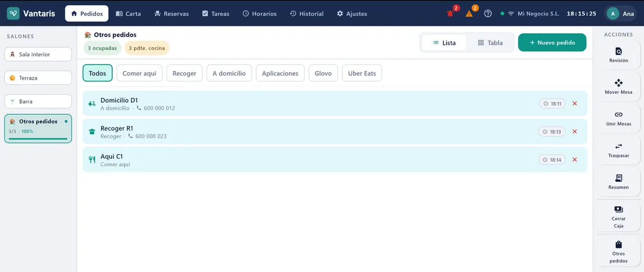The height and width of the screenshot is (272, 644).
Task: Open the Historial tab
Action: click(307, 13)
